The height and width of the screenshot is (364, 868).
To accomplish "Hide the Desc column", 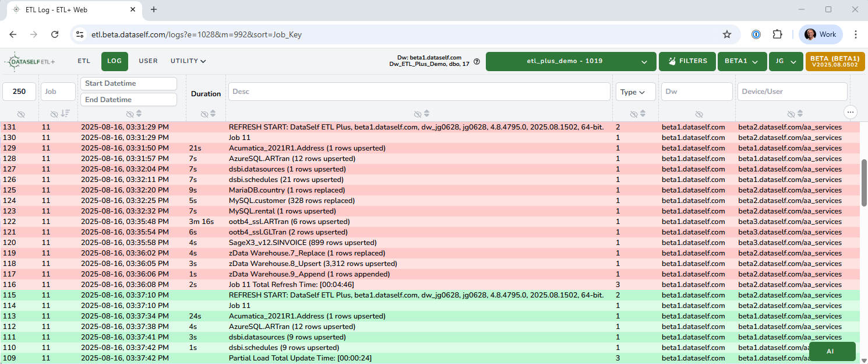I will [417, 114].
